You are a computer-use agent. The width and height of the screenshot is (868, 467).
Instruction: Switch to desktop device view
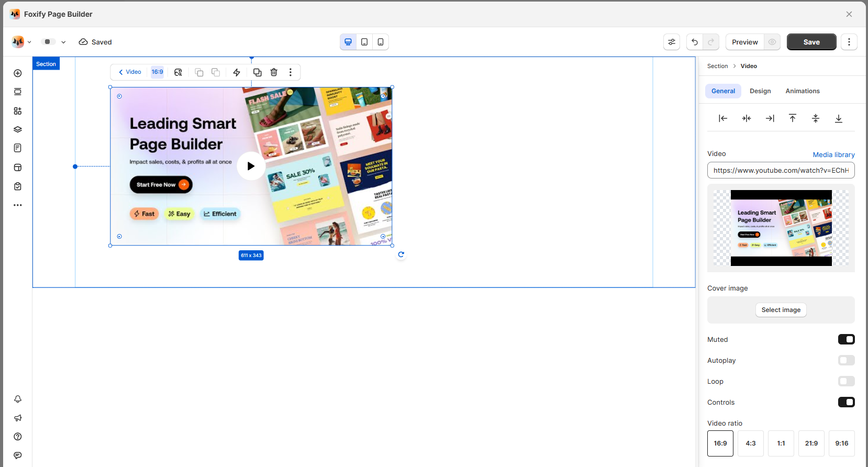click(348, 42)
